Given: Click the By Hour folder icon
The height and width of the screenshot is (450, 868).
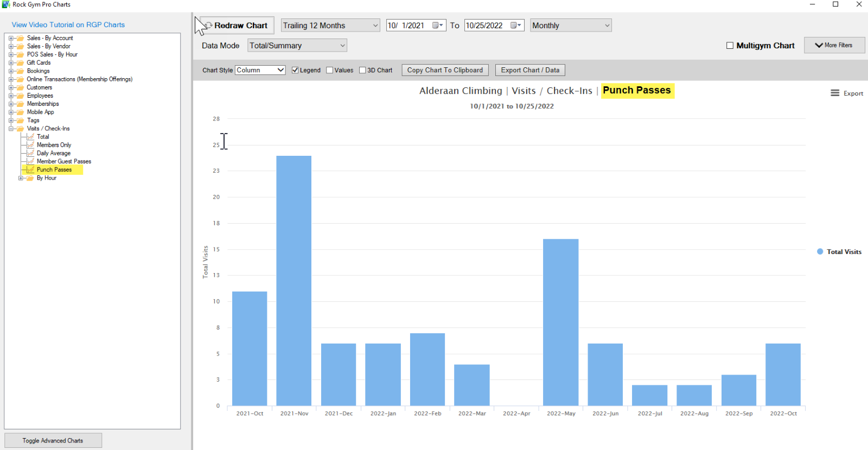Looking at the screenshot, I should pyautogui.click(x=30, y=178).
